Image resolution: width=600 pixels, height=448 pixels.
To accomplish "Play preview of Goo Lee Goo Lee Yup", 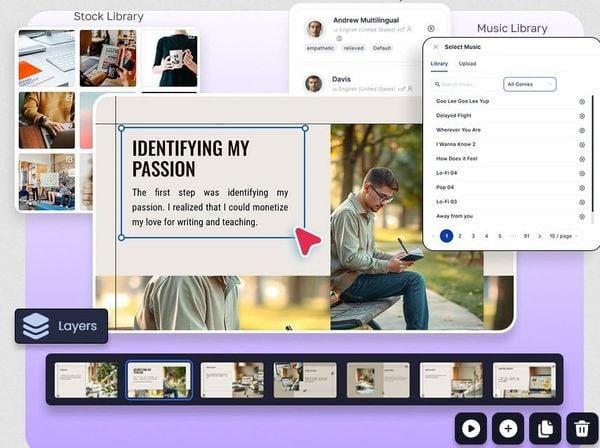I will click(x=582, y=101).
